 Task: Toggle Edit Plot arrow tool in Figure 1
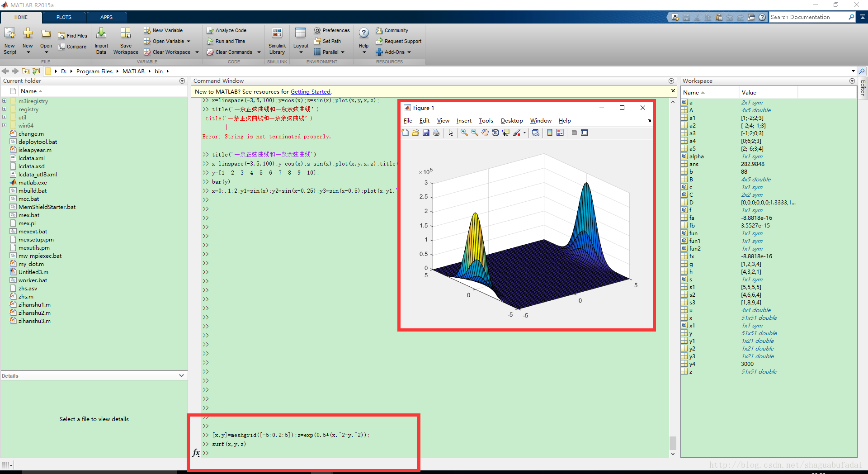[451, 133]
